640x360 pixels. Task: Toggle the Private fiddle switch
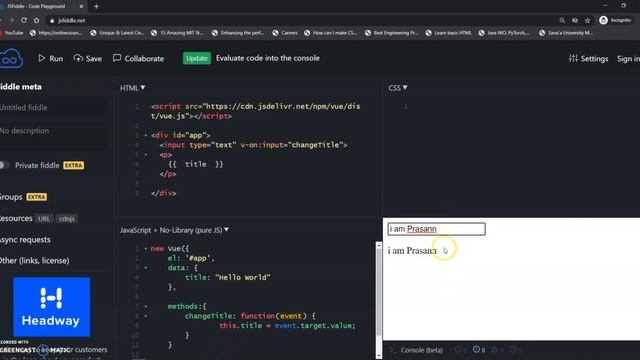(4, 165)
